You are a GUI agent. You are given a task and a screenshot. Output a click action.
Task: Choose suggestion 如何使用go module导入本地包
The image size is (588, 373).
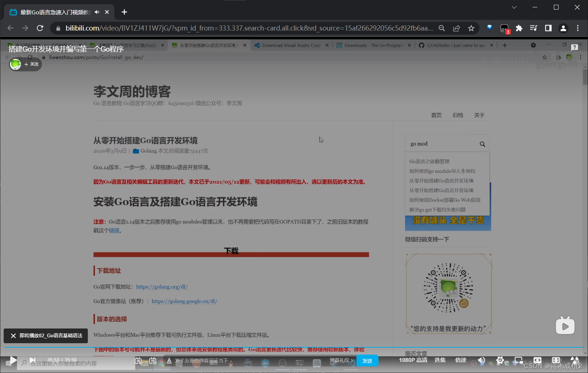pos(442,171)
